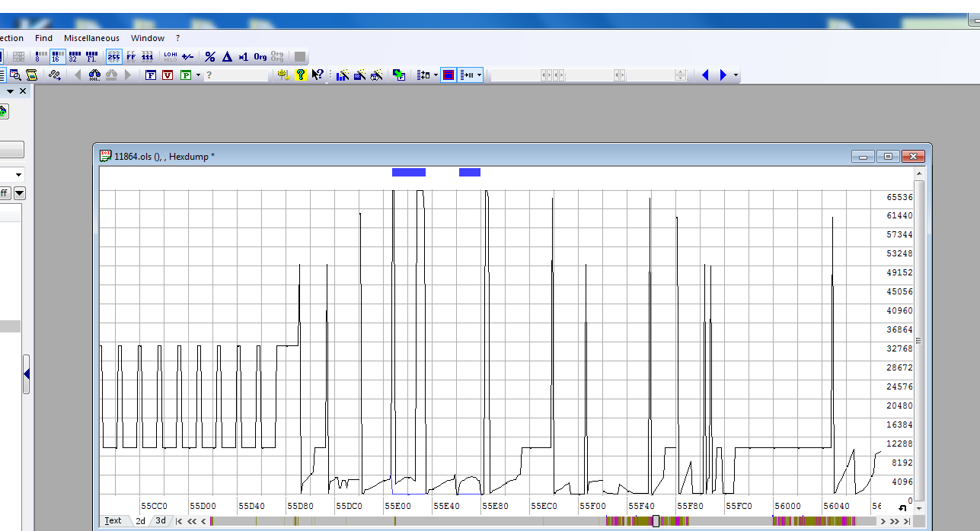Click the grid map wand icon
Image resolution: width=980 pixels, height=531 pixels.
coord(359,75)
